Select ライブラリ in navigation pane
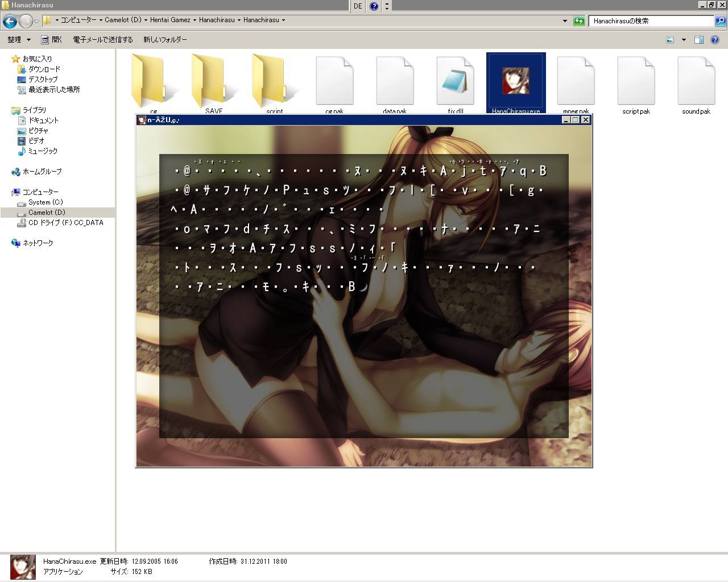 34,110
